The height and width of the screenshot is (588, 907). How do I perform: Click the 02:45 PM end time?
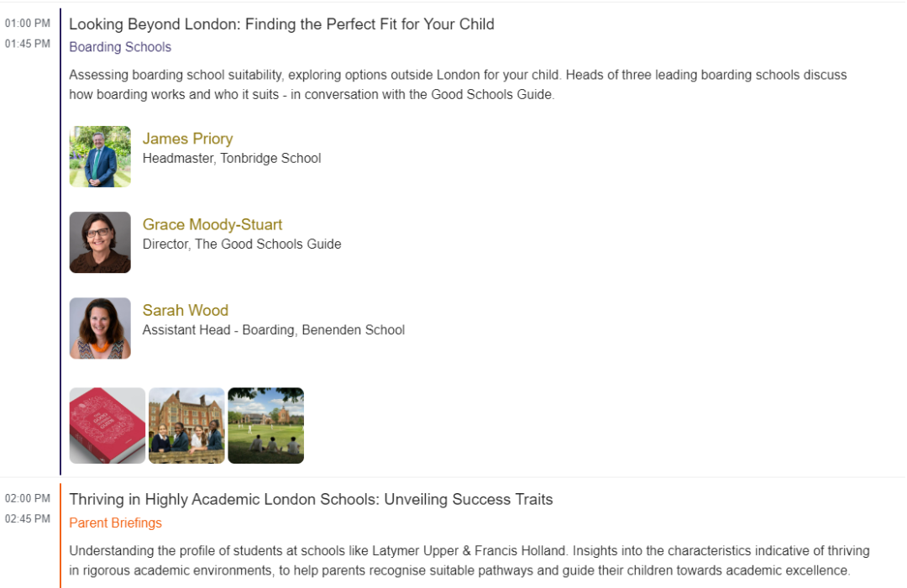(28, 518)
